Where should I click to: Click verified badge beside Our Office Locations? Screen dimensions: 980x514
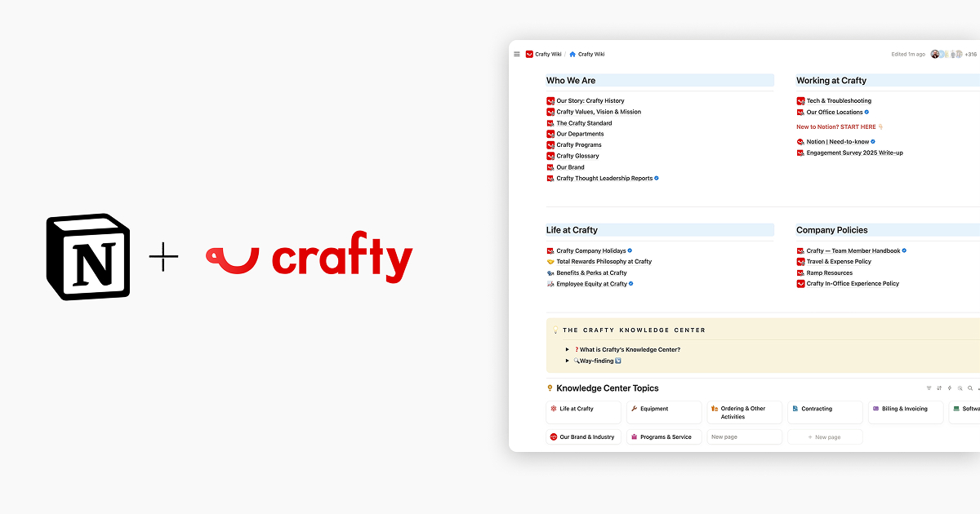point(866,112)
